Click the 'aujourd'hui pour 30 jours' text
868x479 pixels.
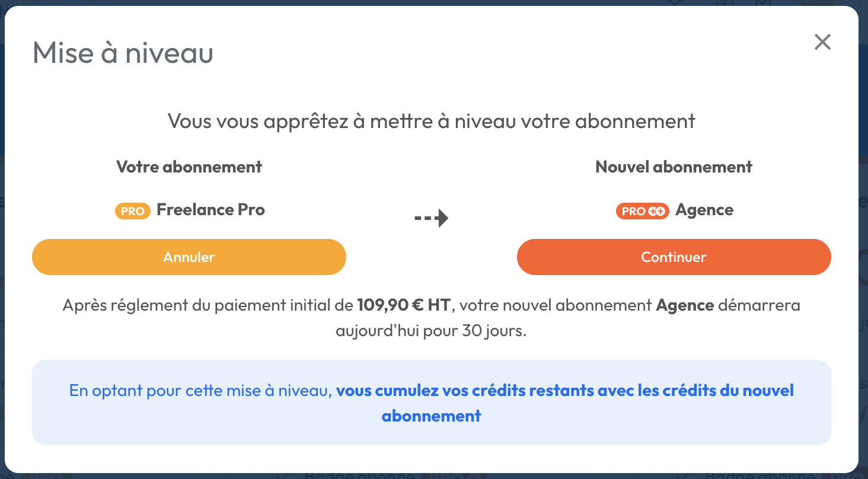[431, 330]
